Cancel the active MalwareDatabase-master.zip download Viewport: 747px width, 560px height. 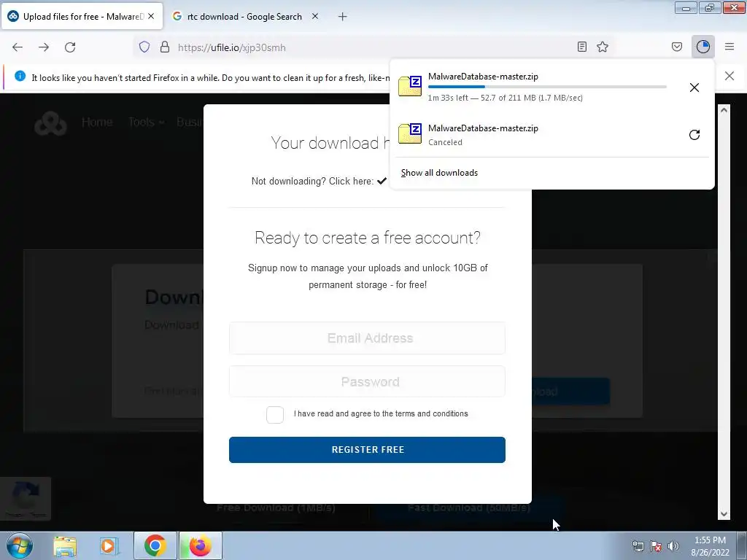tap(694, 87)
